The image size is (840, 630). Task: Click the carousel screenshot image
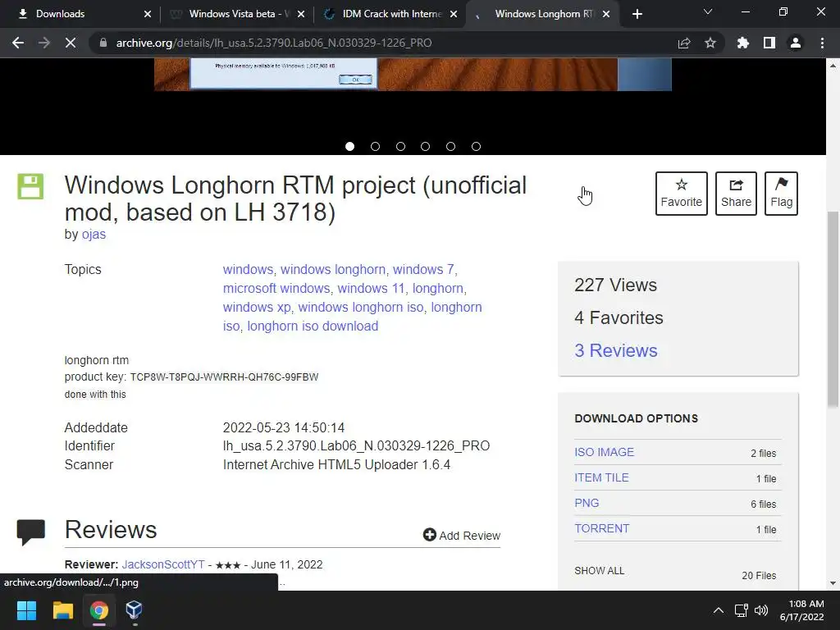pyautogui.click(x=413, y=75)
